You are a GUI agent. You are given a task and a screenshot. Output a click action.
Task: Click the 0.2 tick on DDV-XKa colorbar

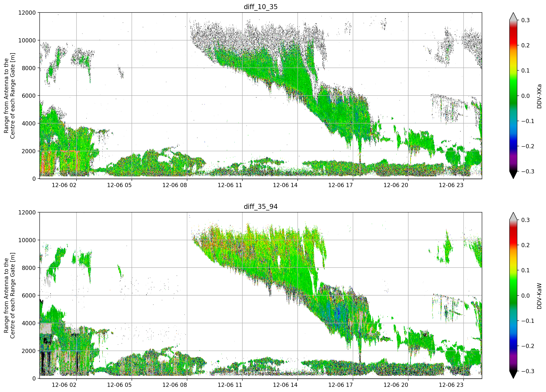(526, 46)
